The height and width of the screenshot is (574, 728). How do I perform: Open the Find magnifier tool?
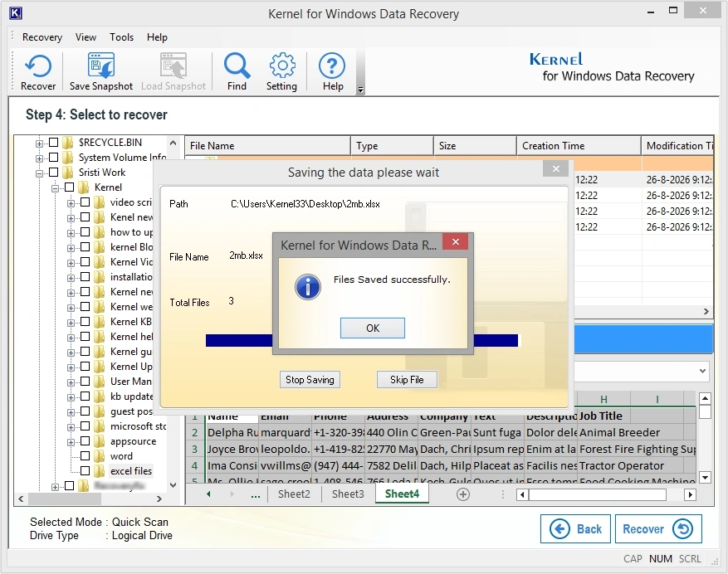(237, 72)
